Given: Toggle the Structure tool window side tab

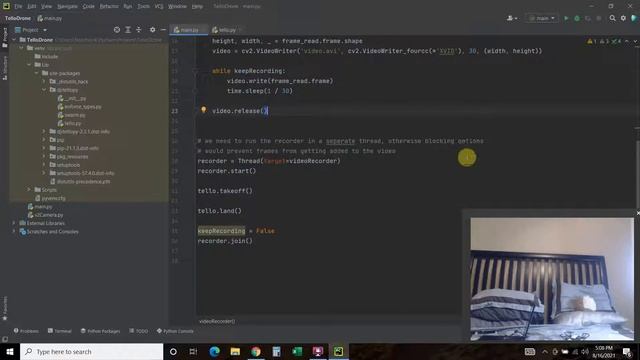Looking at the screenshot, I should (5, 68).
